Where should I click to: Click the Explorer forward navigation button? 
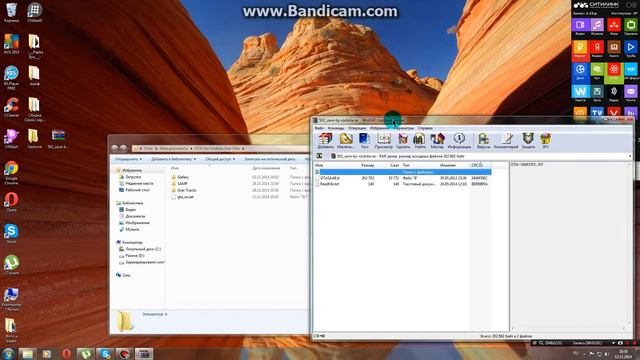(123, 148)
